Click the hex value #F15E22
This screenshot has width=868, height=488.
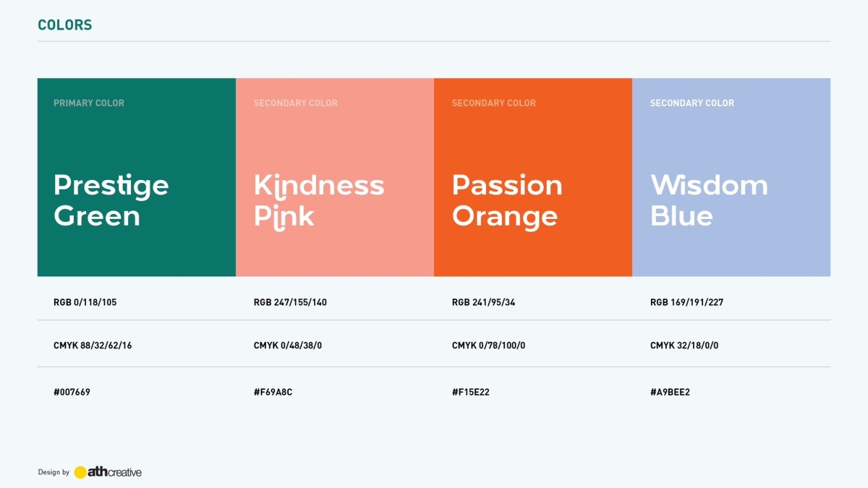pyautogui.click(x=471, y=392)
